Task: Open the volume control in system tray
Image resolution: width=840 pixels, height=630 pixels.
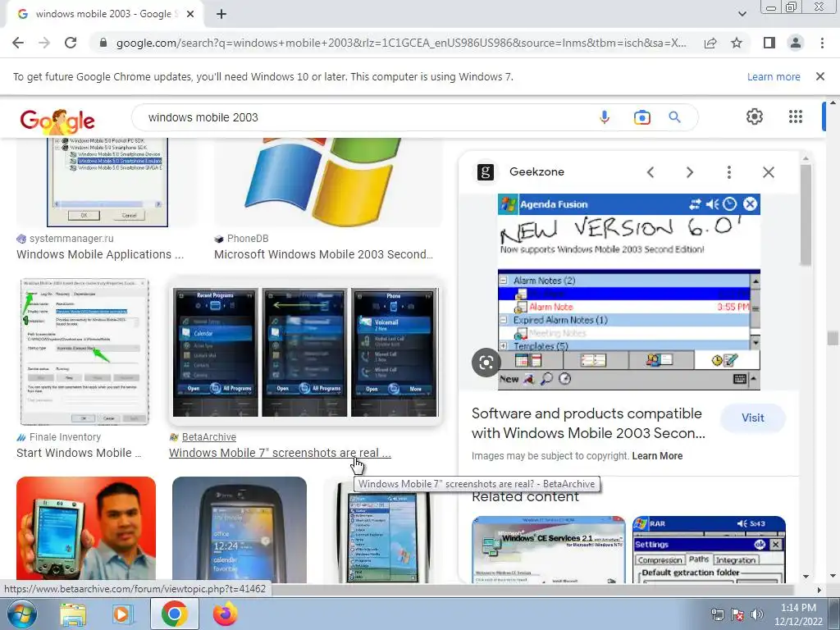Action: 757,614
